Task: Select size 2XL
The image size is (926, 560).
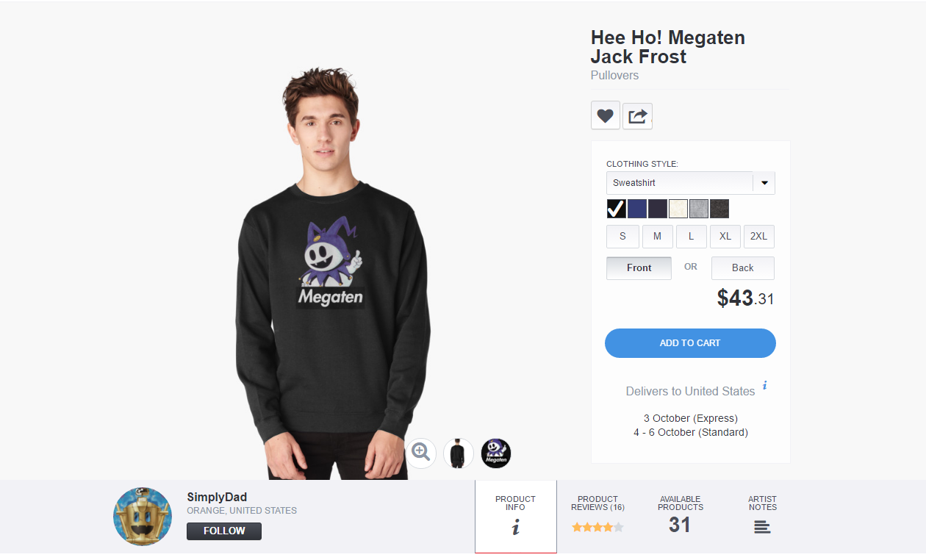Action: coord(758,237)
